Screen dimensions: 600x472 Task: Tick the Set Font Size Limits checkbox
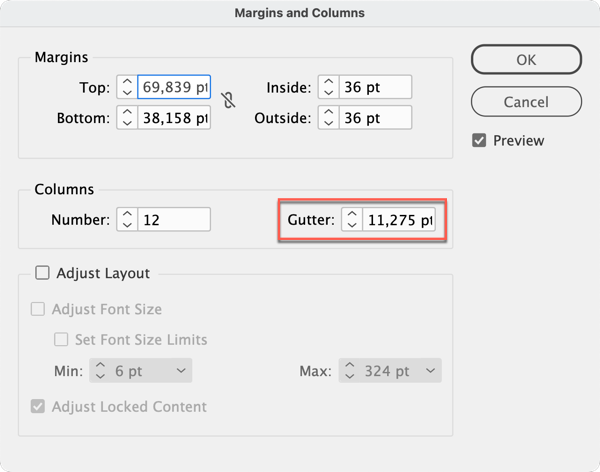[61, 340]
